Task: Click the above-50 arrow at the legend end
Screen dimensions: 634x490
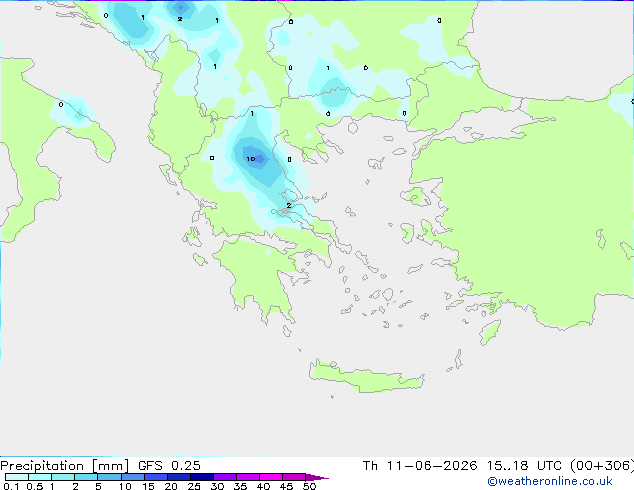Action: pos(317,477)
